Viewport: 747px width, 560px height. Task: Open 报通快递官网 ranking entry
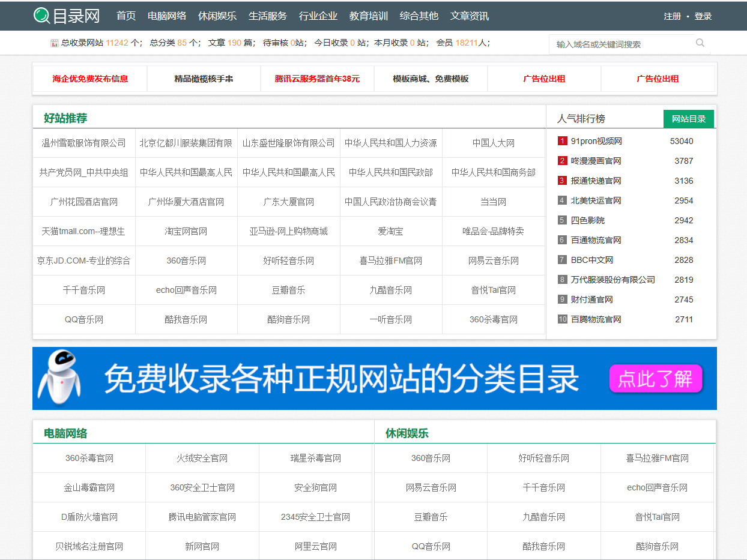tap(596, 181)
